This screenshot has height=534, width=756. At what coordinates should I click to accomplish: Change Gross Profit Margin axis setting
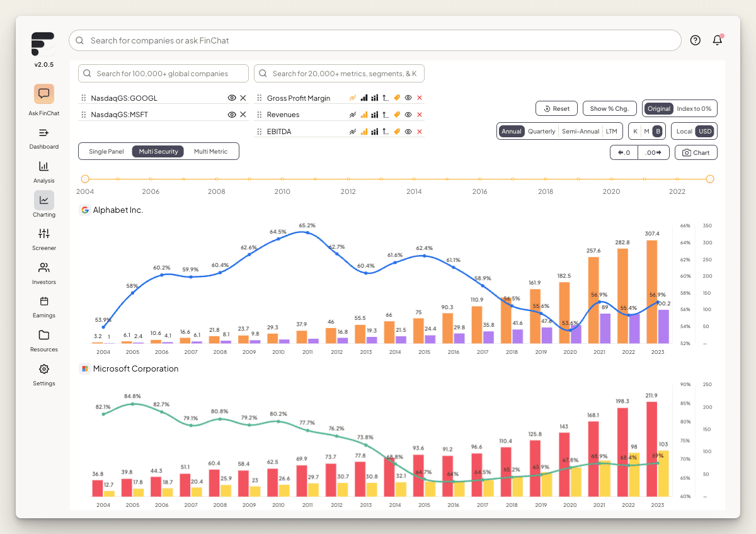point(386,98)
